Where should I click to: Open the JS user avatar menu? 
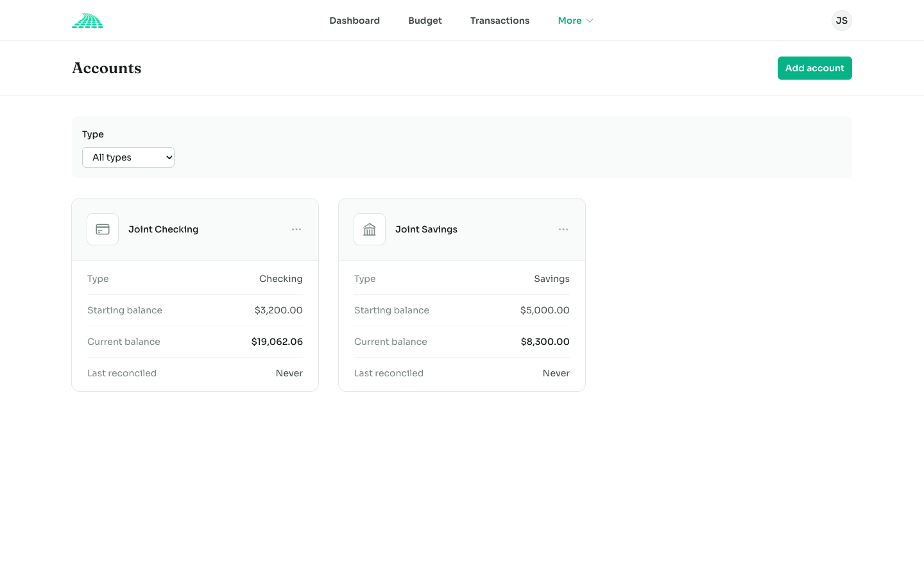click(x=842, y=21)
